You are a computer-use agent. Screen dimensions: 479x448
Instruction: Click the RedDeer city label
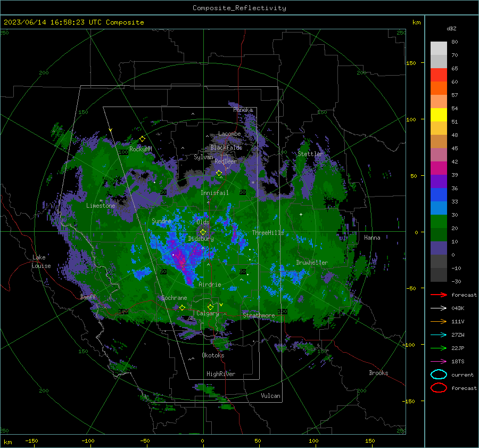(226, 161)
